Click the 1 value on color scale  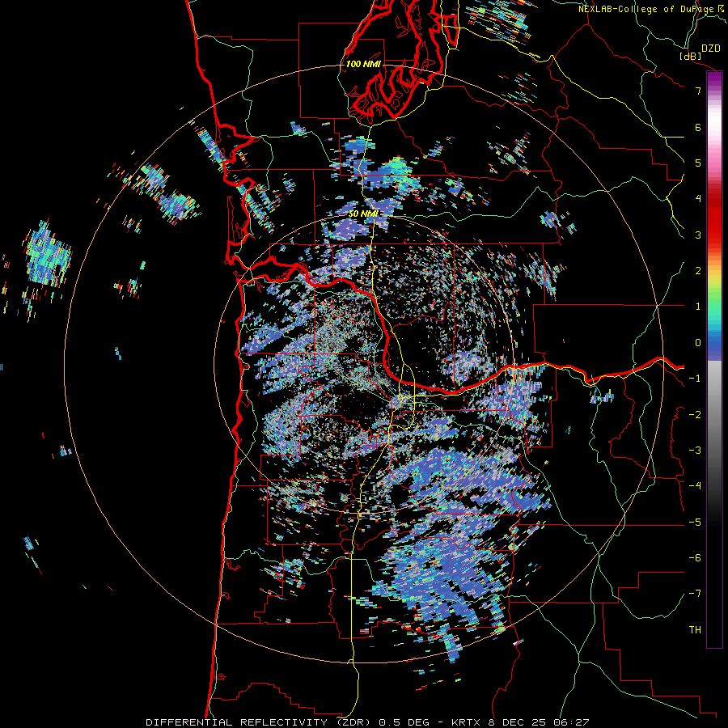698,307
